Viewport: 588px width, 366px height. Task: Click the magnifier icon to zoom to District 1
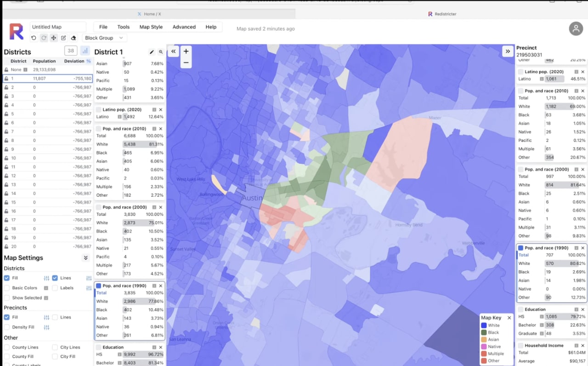point(160,51)
